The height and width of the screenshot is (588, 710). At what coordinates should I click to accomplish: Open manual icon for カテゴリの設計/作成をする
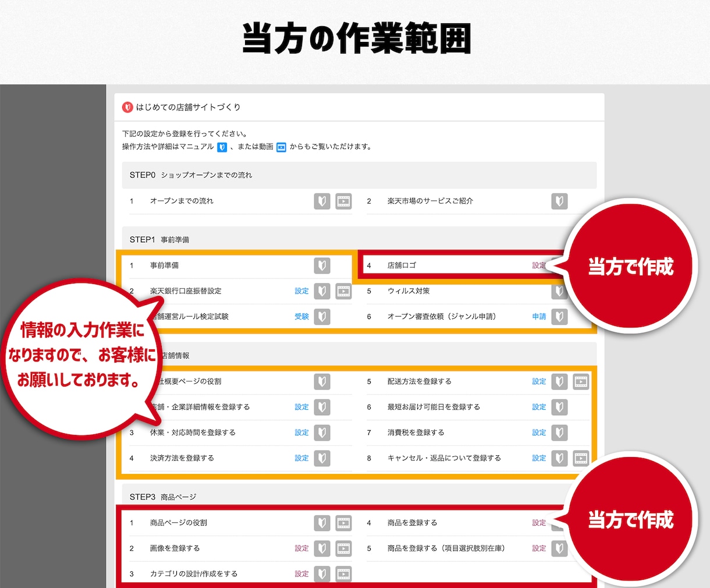pos(322,575)
